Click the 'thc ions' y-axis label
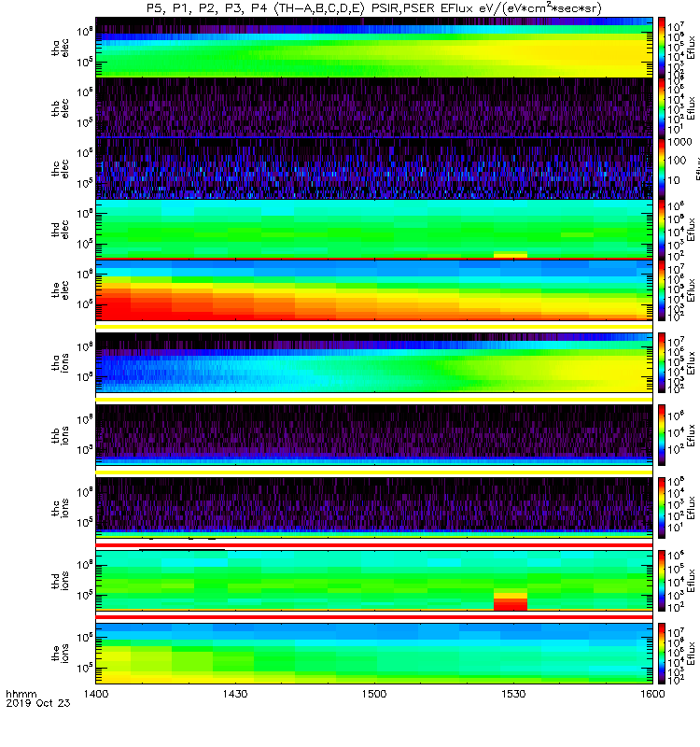The height and width of the screenshot is (747, 700). pyautogui.click(x=60, y=508)
